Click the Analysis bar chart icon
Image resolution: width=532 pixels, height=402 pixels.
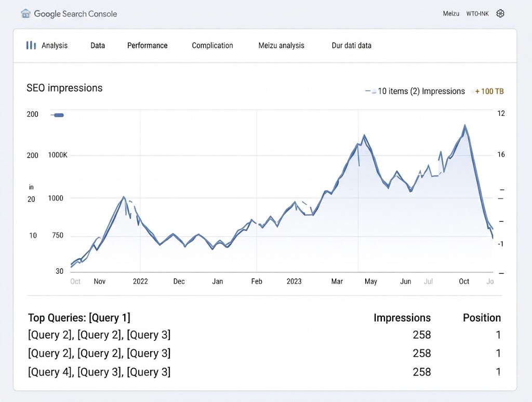(x=31, y=45)
